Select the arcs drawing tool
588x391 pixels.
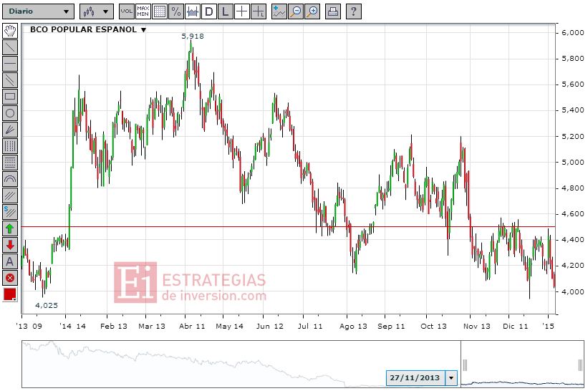pyautogui.click(x=10, y=179)
